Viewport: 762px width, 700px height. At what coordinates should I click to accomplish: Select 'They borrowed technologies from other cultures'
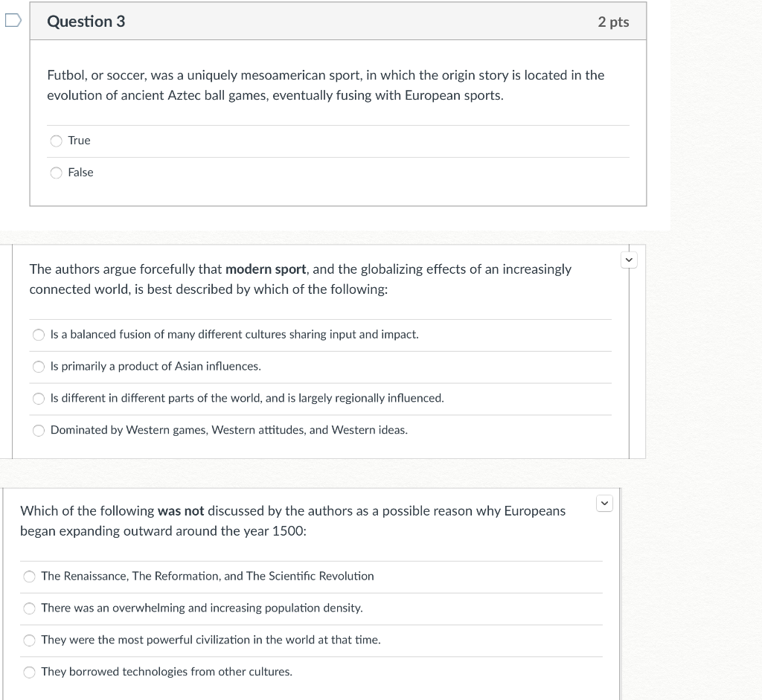30,672
